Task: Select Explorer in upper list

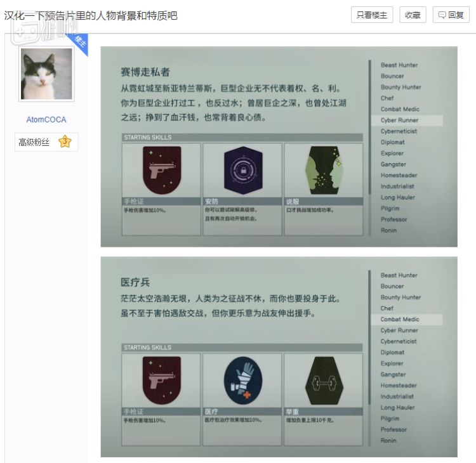Action: pyautogui.click(x=392, y=153)
